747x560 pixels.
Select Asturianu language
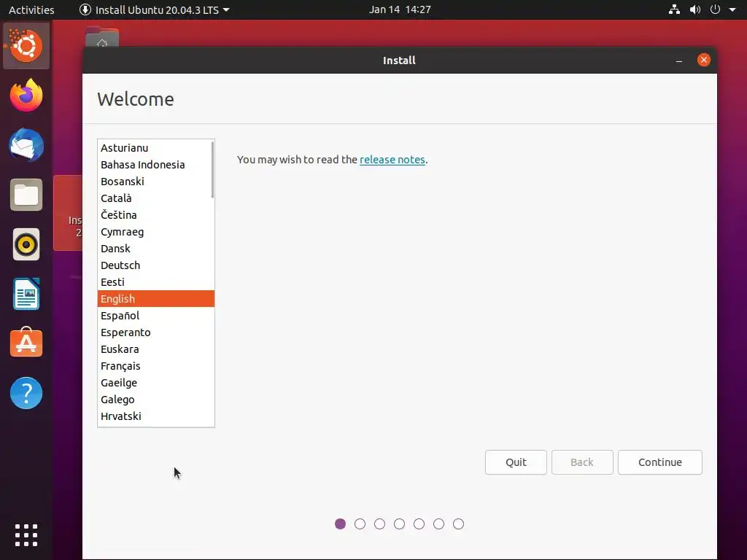pyautogui.click(x=156, y=148)
